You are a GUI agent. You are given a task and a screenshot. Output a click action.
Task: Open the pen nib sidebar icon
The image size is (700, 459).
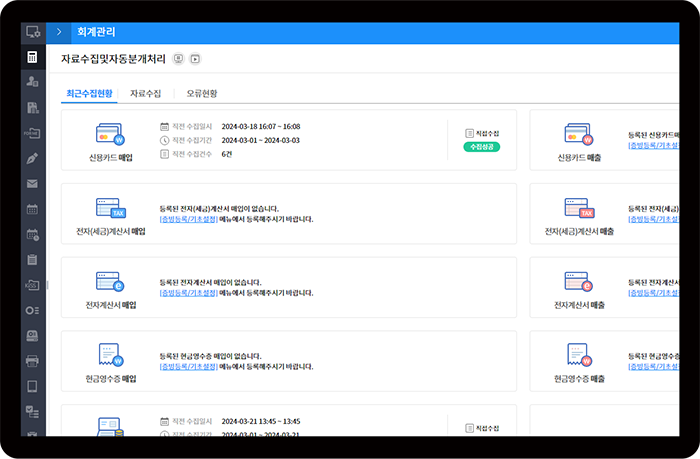[32, 159]
